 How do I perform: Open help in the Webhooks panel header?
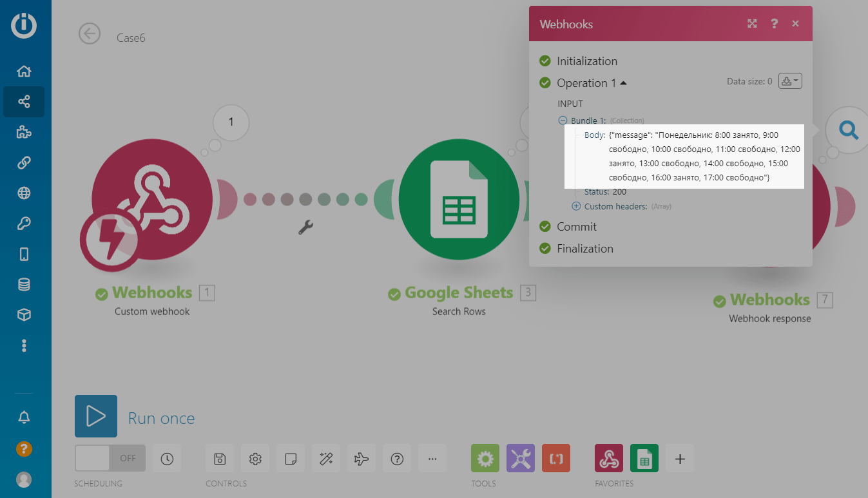coord(774,24)
